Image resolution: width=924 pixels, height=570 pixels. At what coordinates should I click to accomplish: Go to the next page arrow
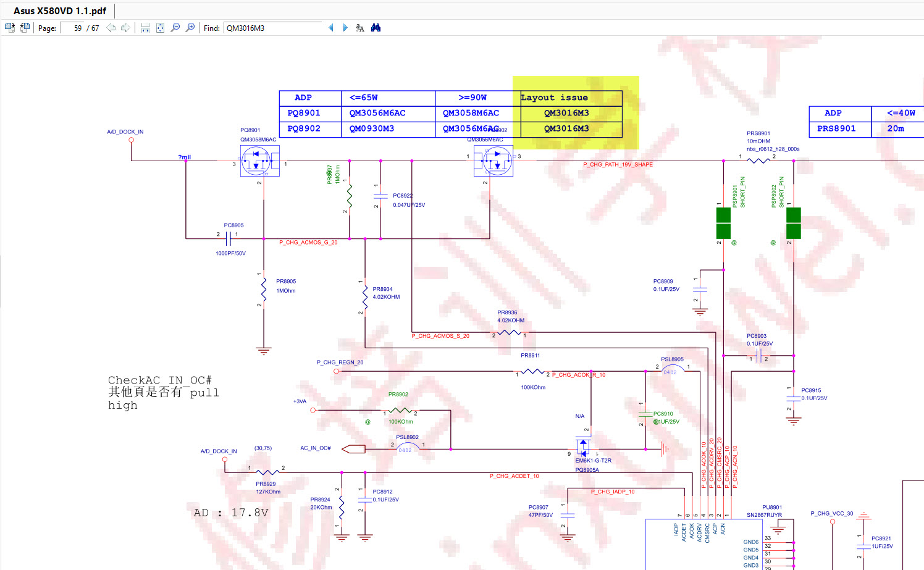[125, 28]
